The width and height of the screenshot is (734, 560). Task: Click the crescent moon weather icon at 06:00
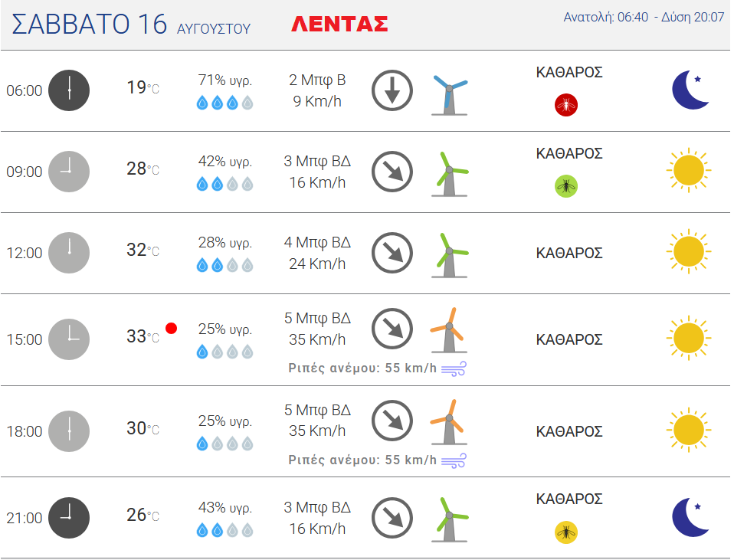(690, 90)
